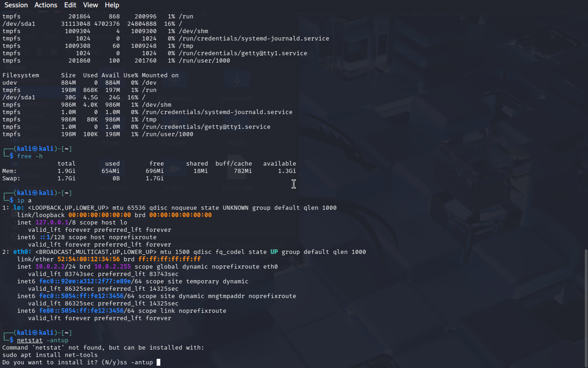Open the Help menu

click(112, 5)
